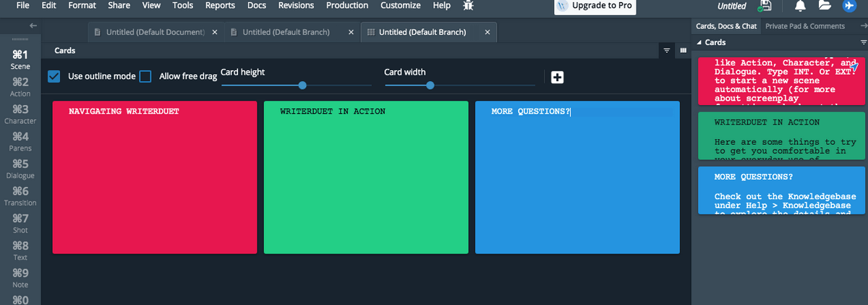Viewport: 868px width, 305px height.
Task: Select the Character line type
Action: point(20,114)
